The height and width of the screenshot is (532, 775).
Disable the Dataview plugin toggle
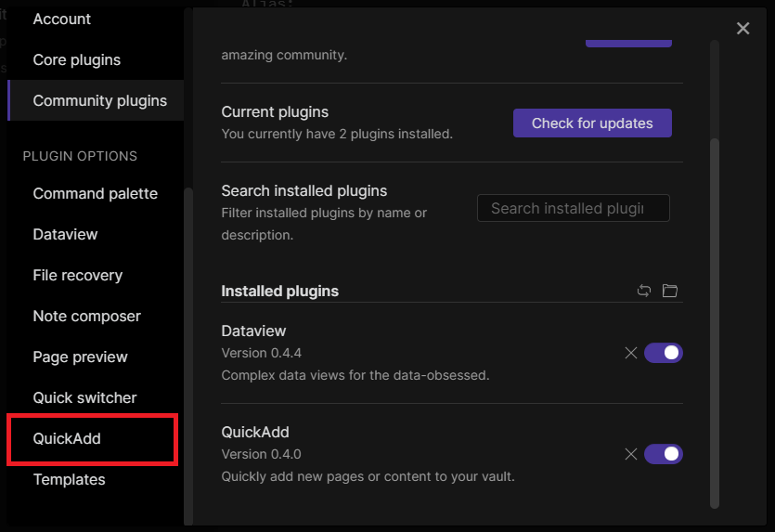[x=664, y=353]
